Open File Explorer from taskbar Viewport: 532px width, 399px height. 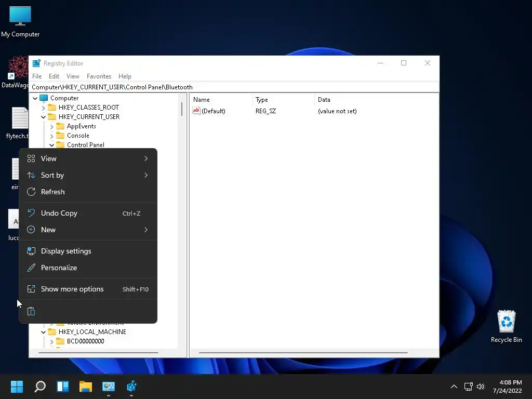coord(86,386)
